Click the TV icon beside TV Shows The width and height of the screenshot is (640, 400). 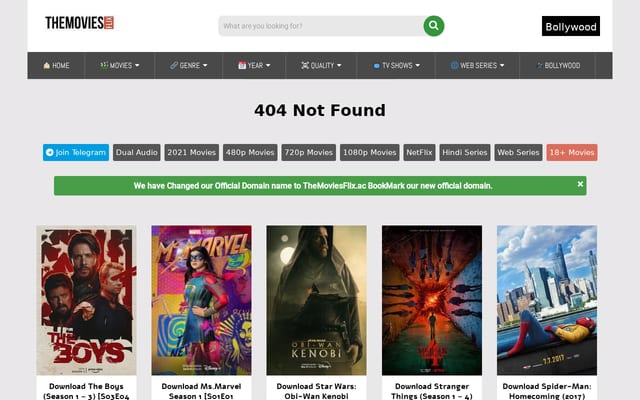click(x=376, y=66)
